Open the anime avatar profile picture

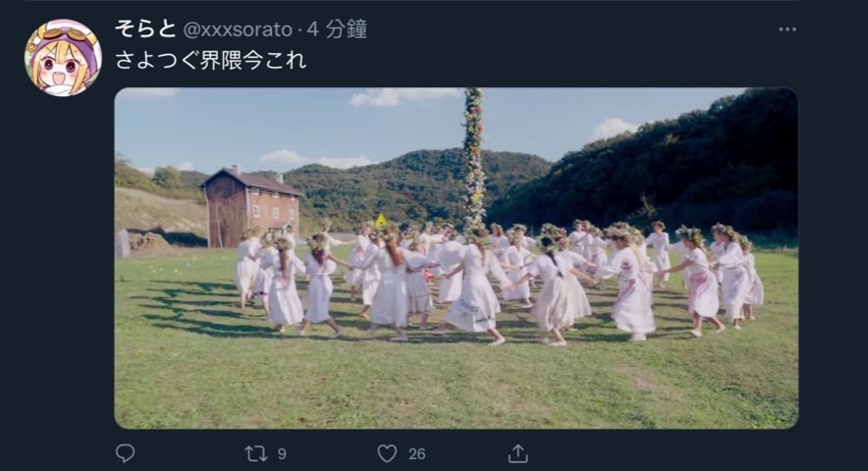coord(63,58)
